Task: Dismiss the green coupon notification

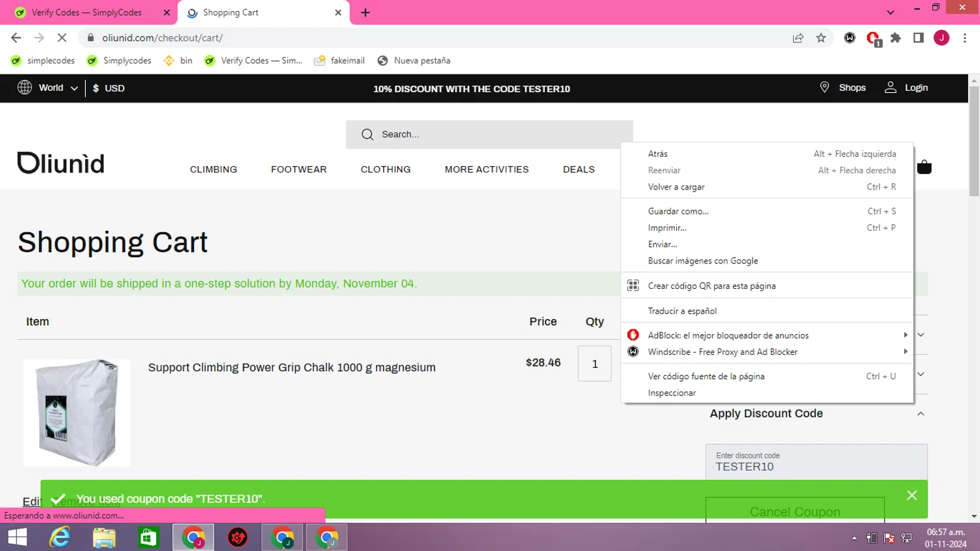Action: pyautogui.click(x=912, y=495)
